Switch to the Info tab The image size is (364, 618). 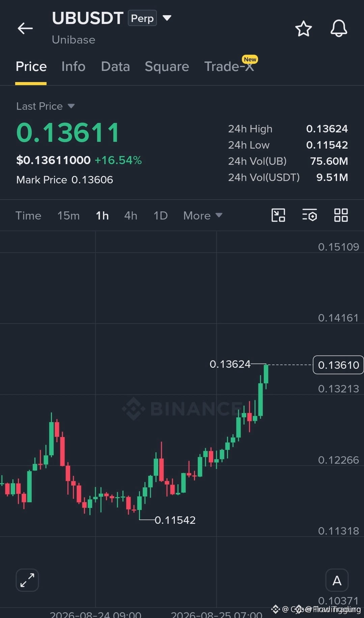coord(73,67)
